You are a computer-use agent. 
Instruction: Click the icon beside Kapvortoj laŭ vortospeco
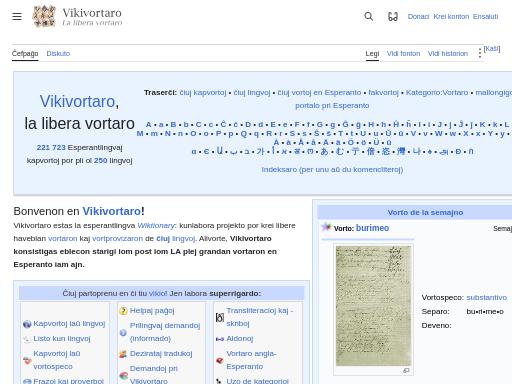(x=27, y=360)
